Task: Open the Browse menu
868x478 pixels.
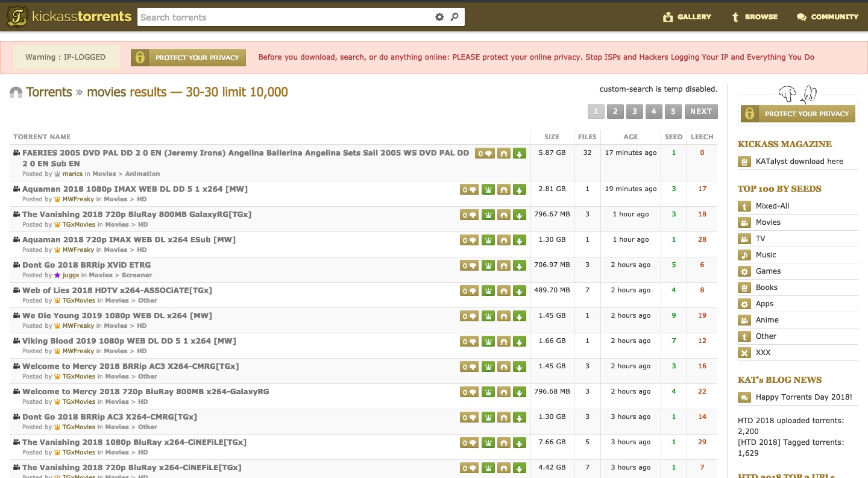Action: (x=754, y=17)
